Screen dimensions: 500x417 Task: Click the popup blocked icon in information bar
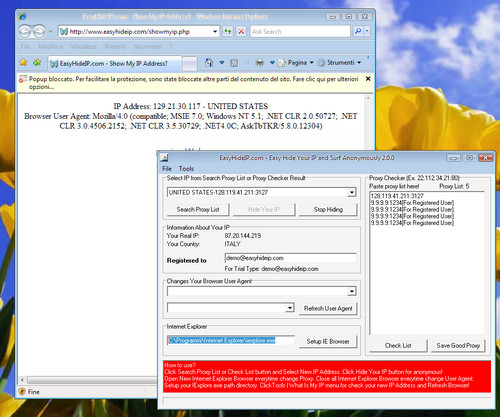[23, 79]
